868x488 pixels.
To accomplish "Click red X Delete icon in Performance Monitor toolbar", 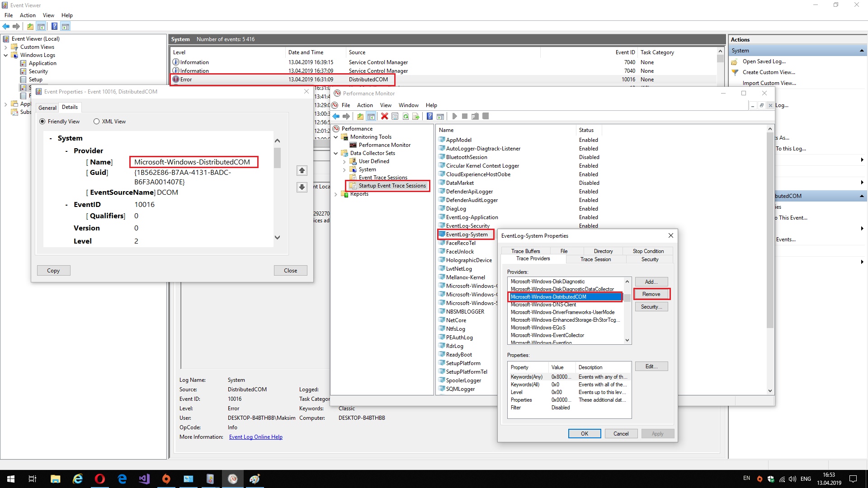I will pos(384,116).
